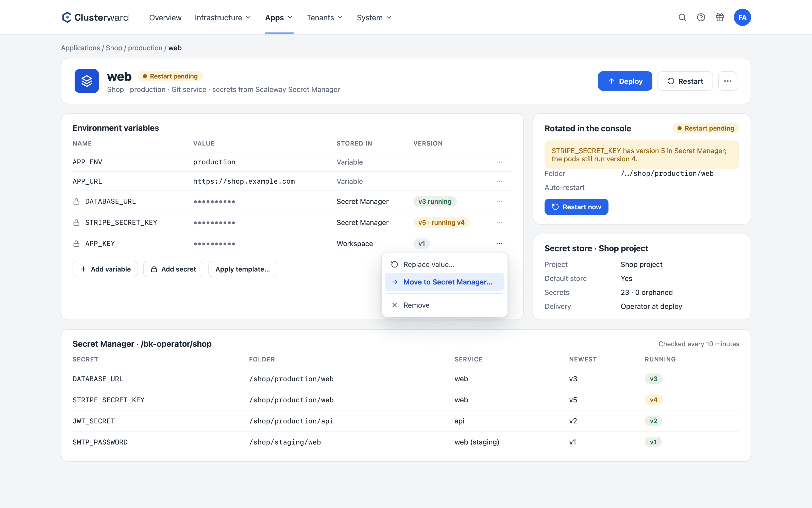Click the Restart pending badge in Rotated panel
812x508 pixels.
706,128
